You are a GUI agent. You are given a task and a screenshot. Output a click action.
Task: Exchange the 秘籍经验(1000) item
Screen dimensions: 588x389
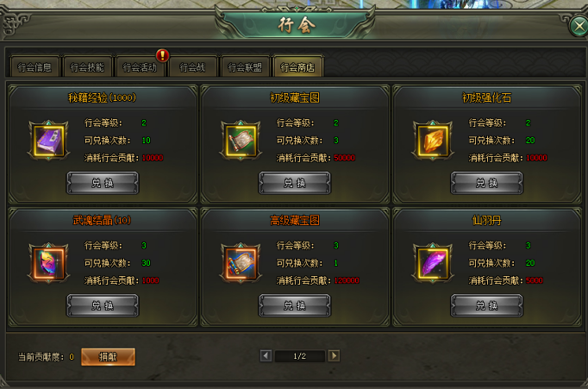[x=103, y=183]
